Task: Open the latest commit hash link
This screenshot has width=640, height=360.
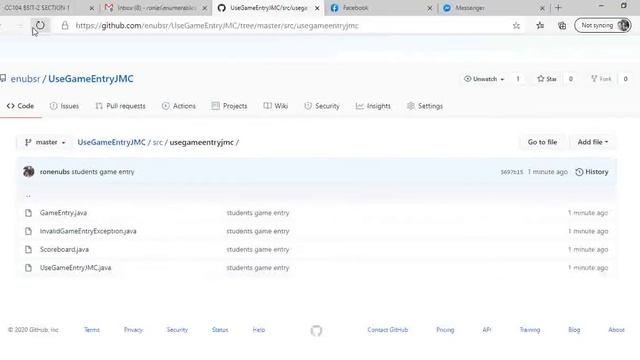Action: click(x=511, y=172)
